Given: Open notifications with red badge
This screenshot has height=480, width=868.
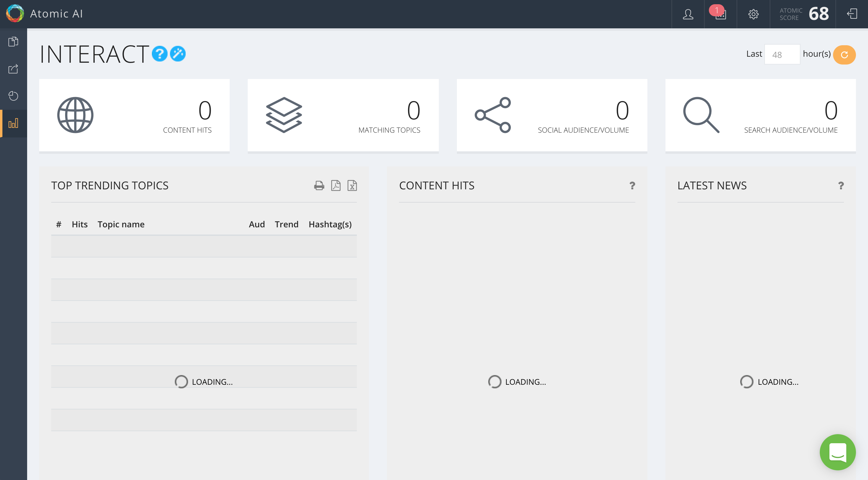Looking at the screenshot, I should pyautogui.click(x=720, y=14).
